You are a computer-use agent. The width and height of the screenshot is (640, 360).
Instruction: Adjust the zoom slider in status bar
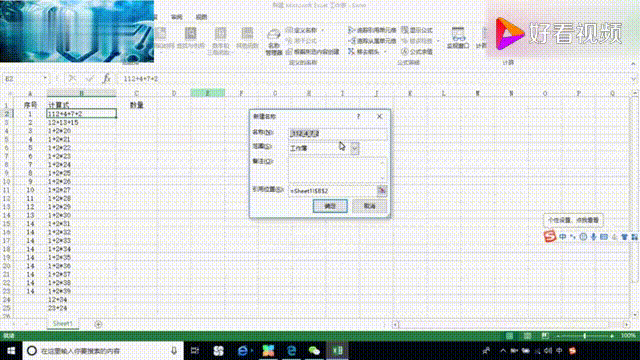(x=584, y=336)
